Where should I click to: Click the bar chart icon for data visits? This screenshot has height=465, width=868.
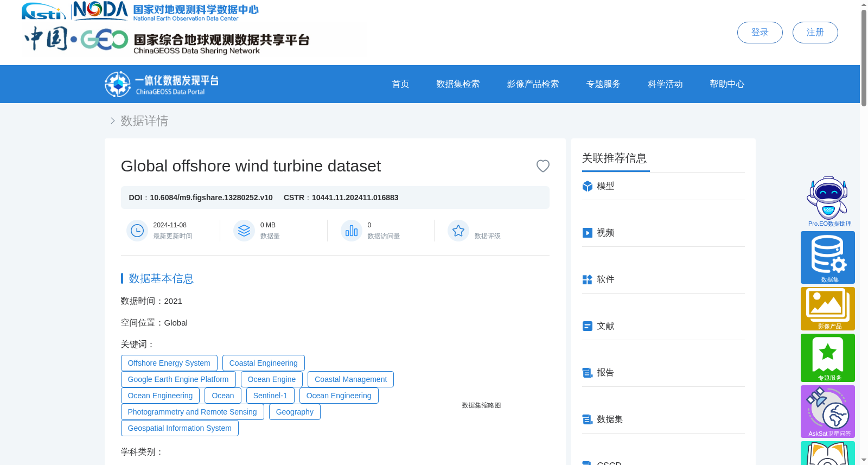(352, 231)
